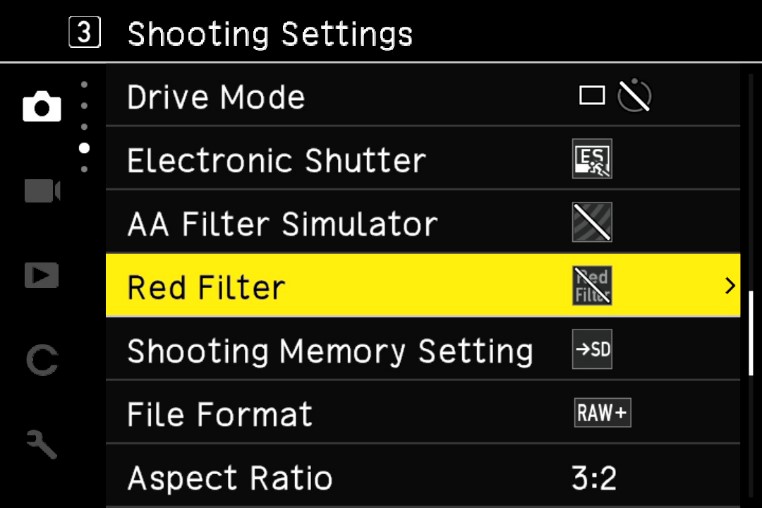The width and height of the screenshot is (762, 508).
Task: Open the customize C settings icon
Action: tap(42, 360)
